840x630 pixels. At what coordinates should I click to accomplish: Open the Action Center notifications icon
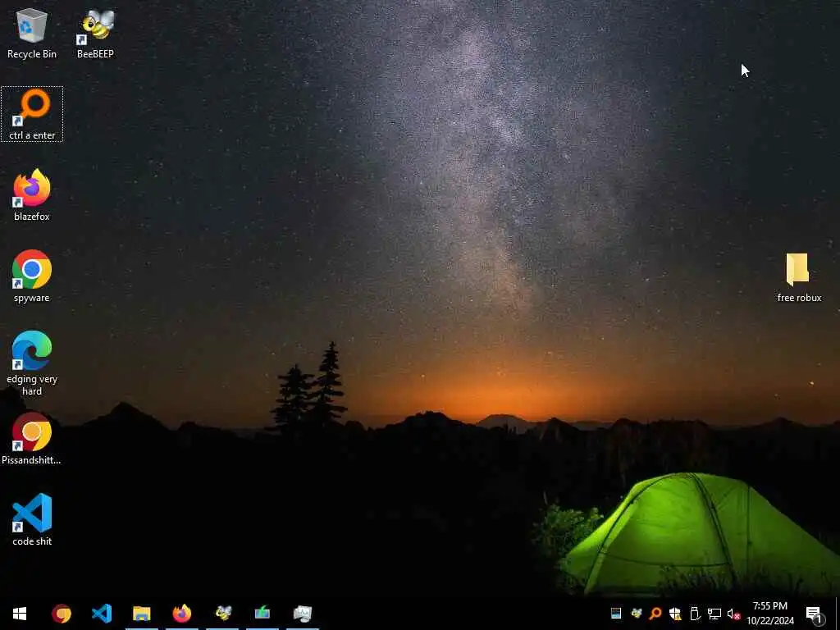[x=815, y=614]
